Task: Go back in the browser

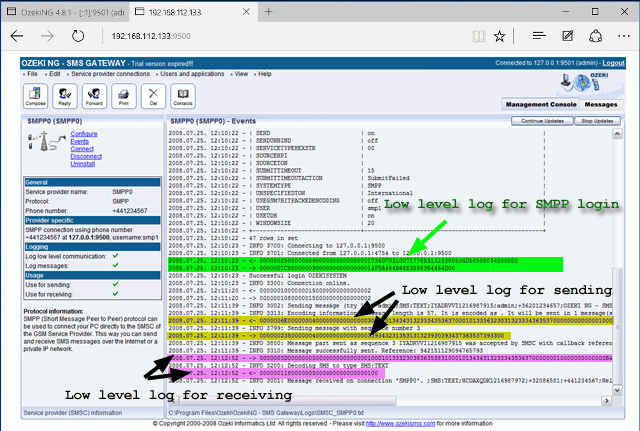Action: pyautogui.click(x=17, y=36)
